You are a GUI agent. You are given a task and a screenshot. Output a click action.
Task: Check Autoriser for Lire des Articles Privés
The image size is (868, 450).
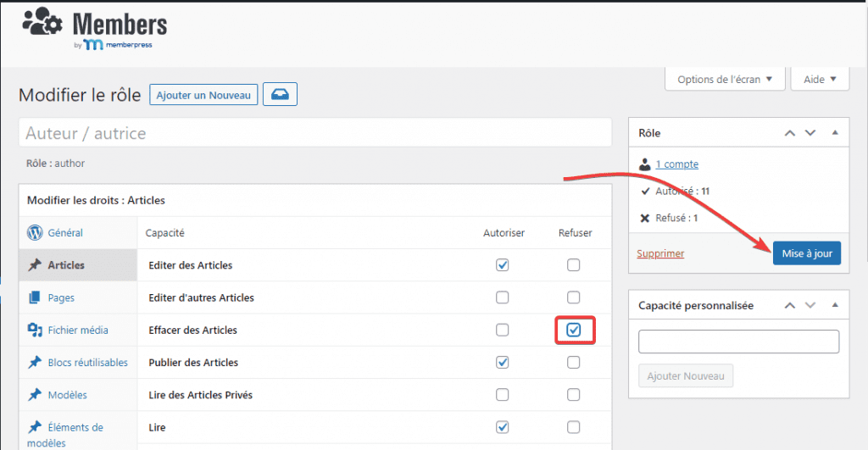[502, 395]
